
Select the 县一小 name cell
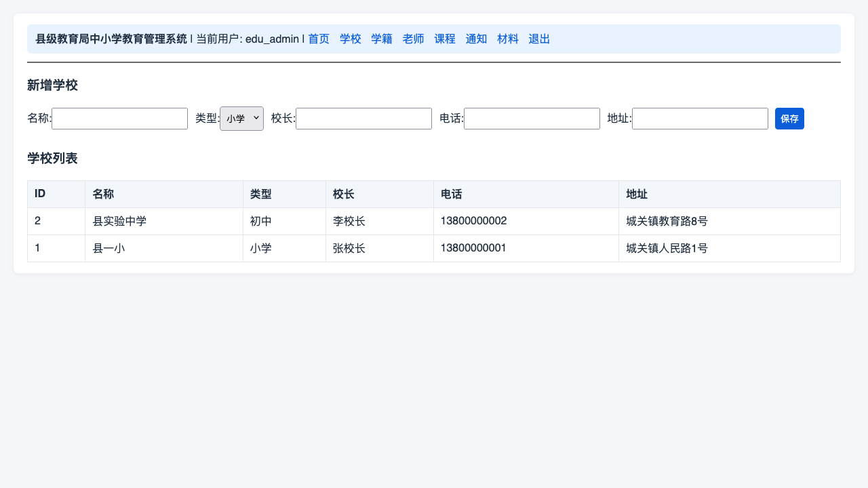pyautogui.click(x=164, y=248)
